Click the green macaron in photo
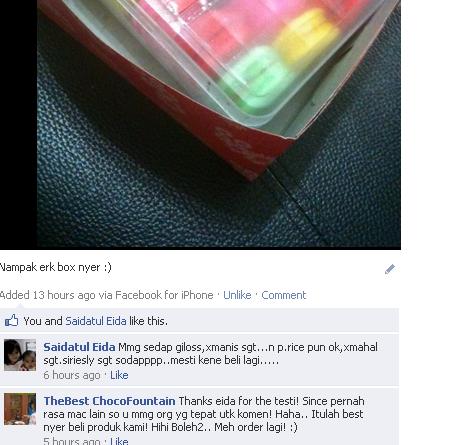This screenshot has width=463, height=445. coord(257,78)
